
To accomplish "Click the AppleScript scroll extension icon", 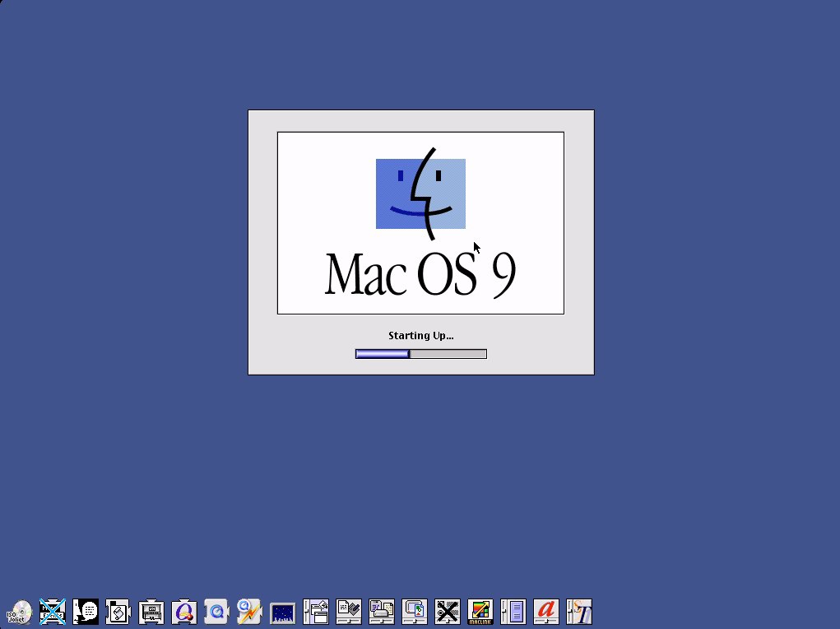I will [118, 612].
